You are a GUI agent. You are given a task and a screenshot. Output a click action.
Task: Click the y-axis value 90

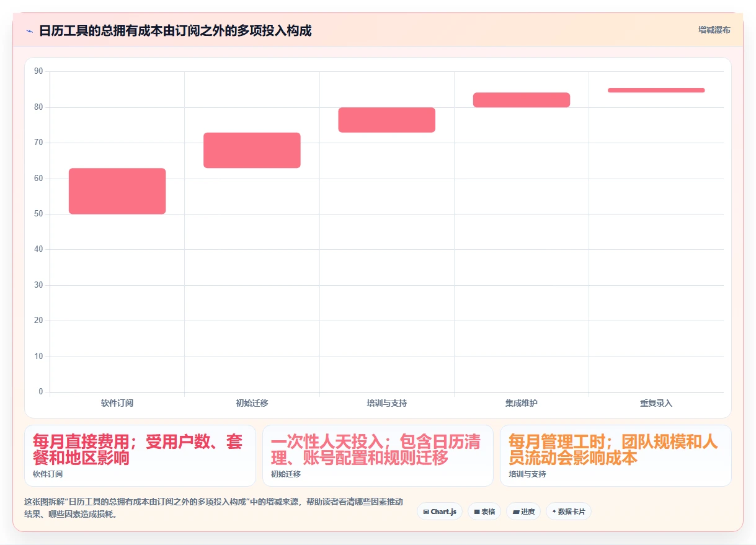click(x=38, y=71)
